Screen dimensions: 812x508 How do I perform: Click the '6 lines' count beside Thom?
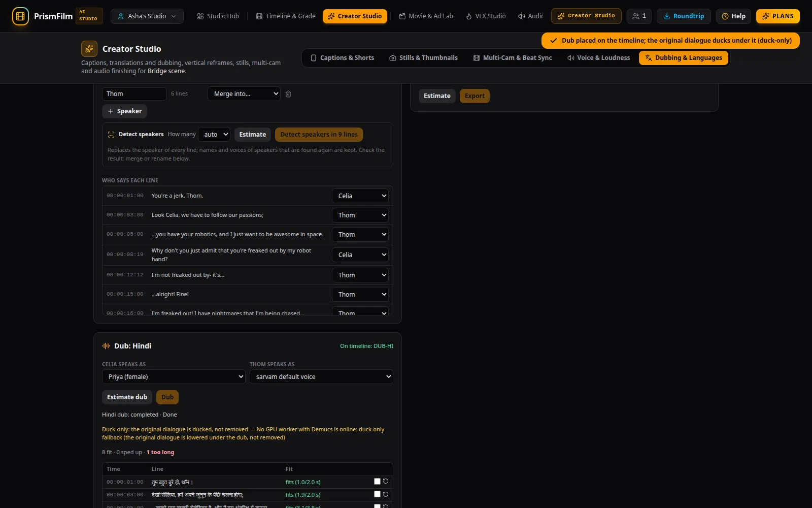tap(179, 94)
